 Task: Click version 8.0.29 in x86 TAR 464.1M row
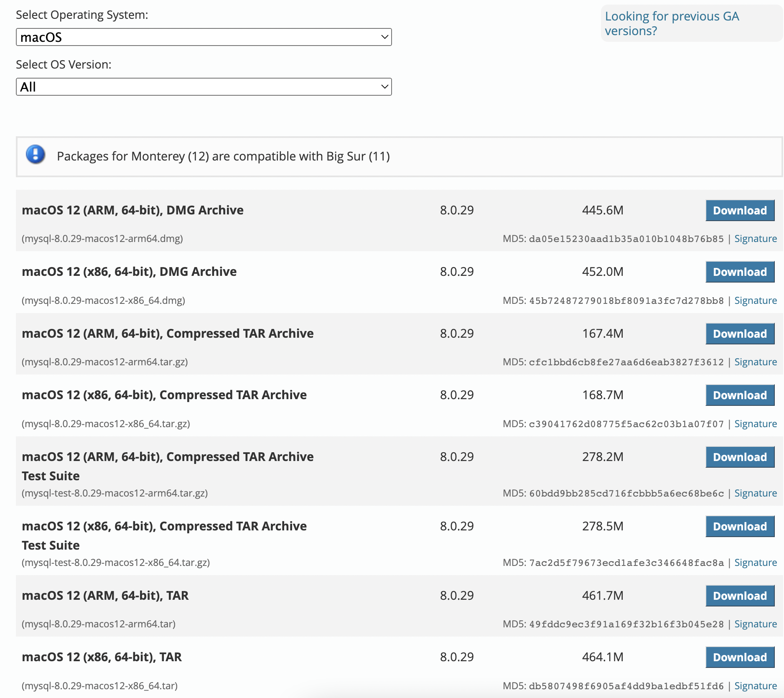click(456, 657)
